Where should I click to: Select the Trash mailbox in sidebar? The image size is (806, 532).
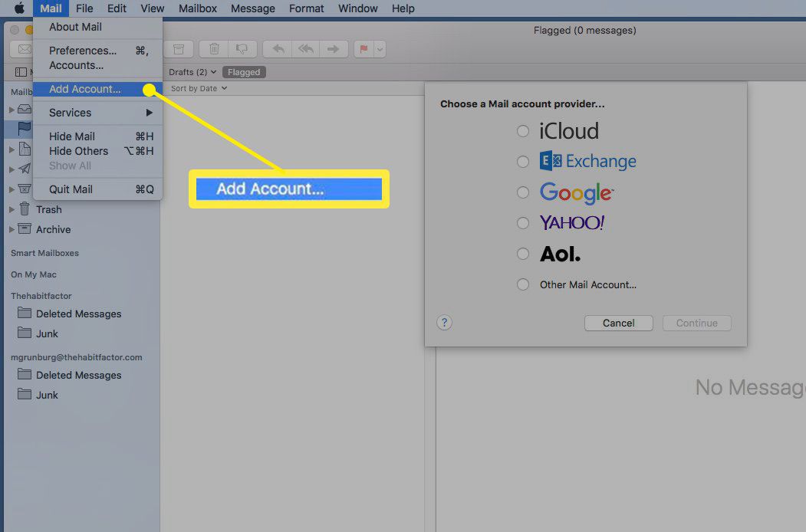[x=48, y=210]
